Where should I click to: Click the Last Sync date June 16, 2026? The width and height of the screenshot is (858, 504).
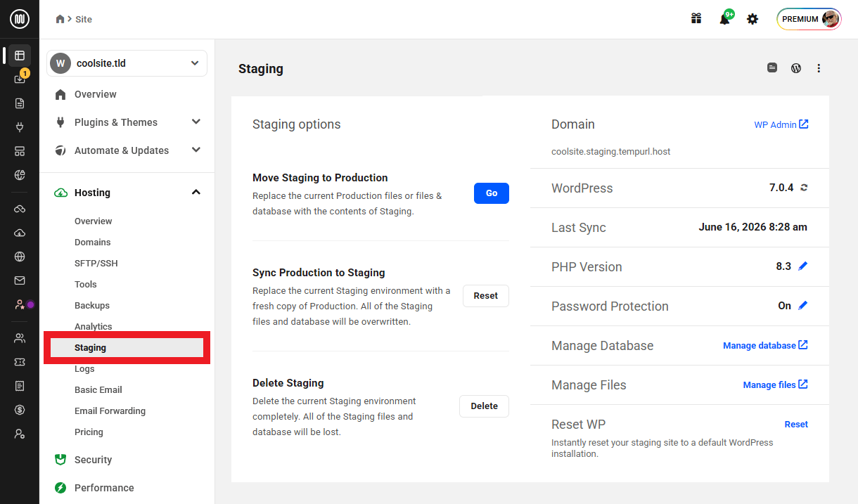pyautogui.click(x=753, y=227)
